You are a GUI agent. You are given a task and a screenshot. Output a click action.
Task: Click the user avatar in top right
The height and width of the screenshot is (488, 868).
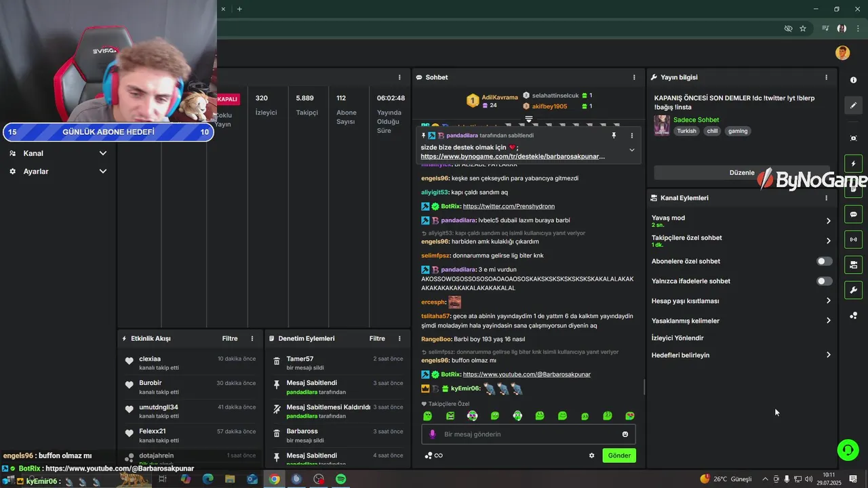[842, 53]
